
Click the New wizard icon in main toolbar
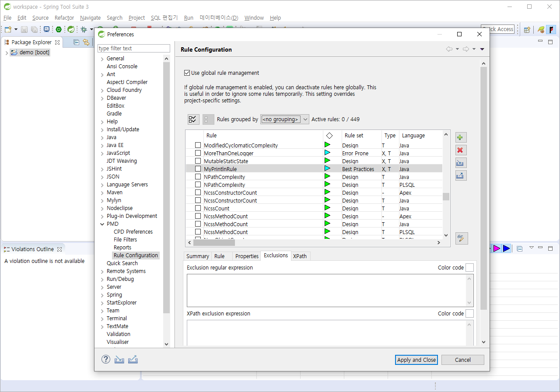point(8,29)
